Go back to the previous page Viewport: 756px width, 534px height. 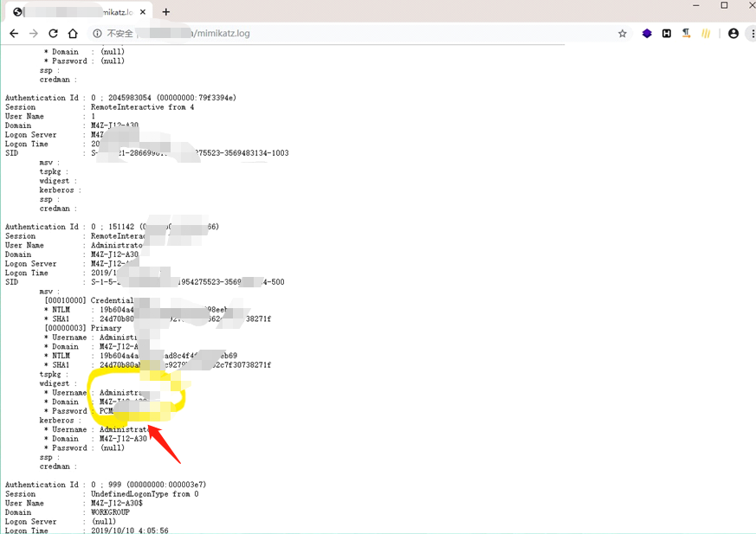(x=14, y=33)
